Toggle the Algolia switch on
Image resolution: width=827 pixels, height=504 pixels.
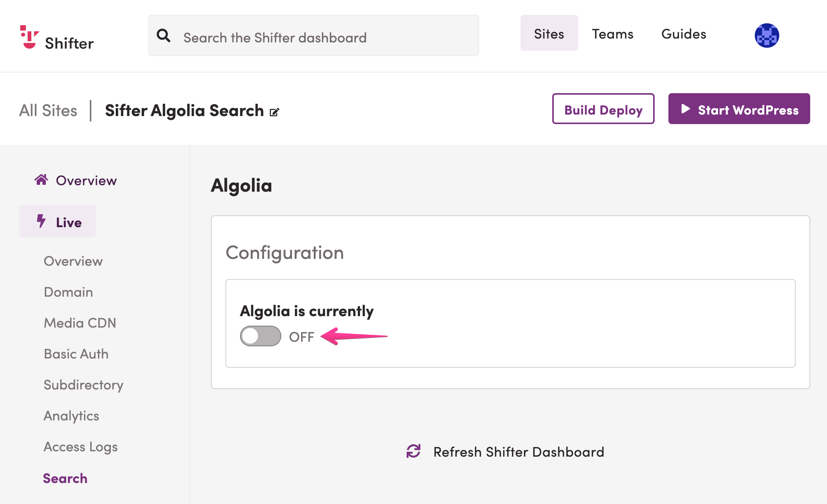pyautogui.click(x=261, y=336)
